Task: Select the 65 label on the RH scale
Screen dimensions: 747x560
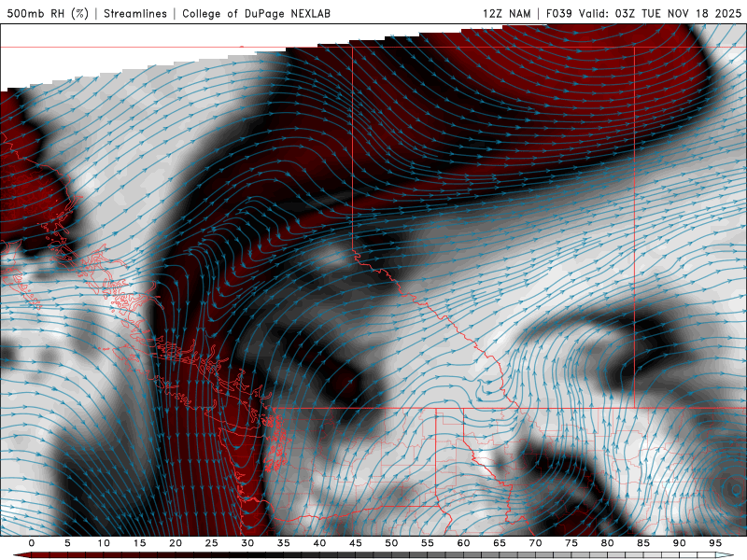Action: click(x=500, y=543)
